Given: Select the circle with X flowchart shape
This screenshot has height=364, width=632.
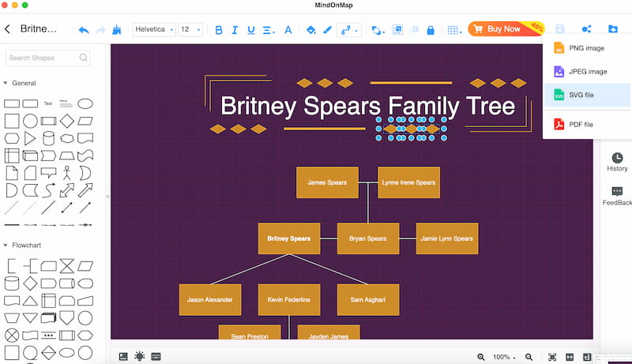Looking at the screenshot, I should [12, 335].
